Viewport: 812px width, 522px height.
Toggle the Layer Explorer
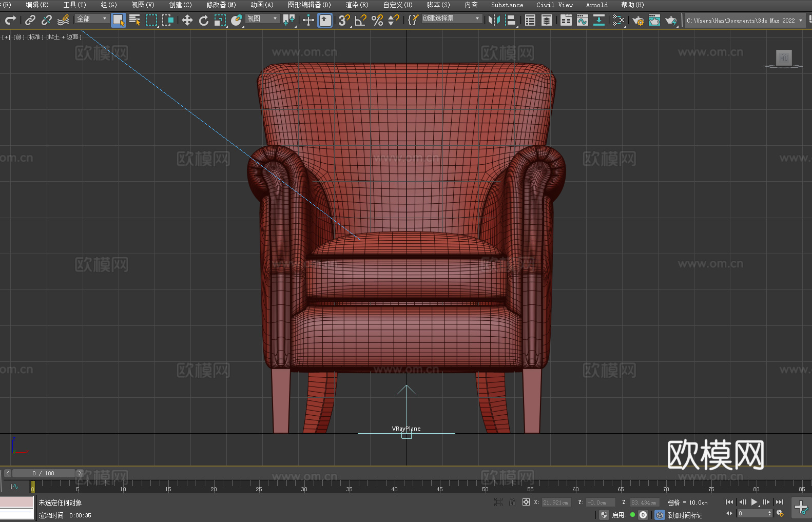[547, 20]
